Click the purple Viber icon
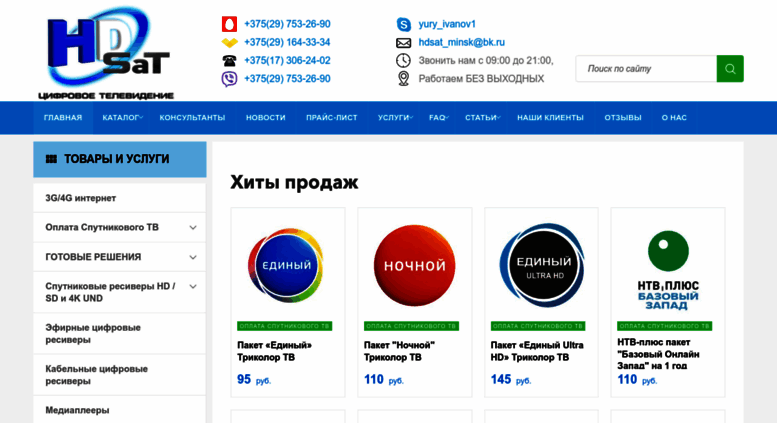 coord(229,79)
